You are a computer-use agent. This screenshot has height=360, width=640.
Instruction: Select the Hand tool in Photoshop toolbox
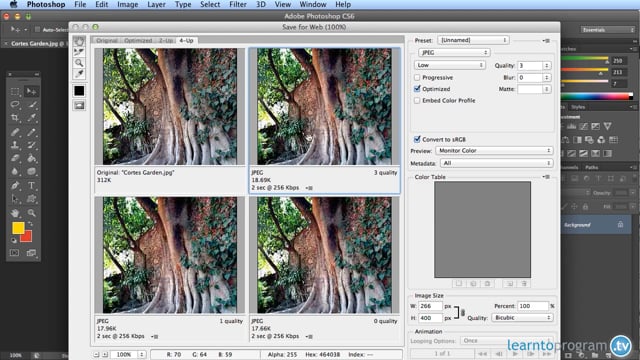click(x=15, y=213)
